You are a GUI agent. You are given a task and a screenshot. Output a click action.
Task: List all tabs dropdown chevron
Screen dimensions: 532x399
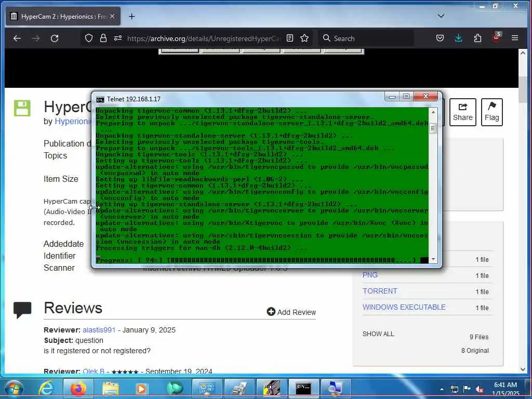coord(441,16)
